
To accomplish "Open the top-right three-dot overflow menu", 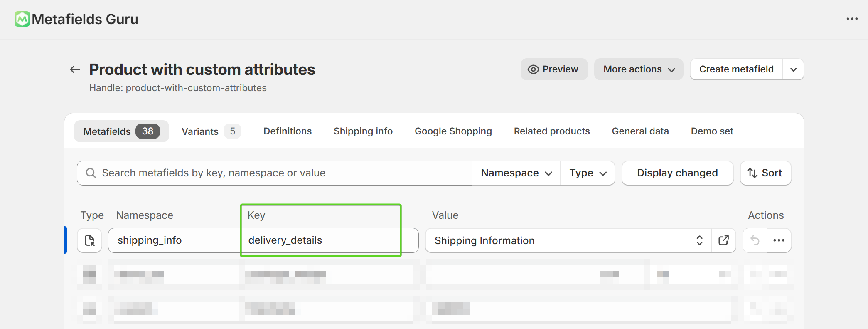I will 852,19.
